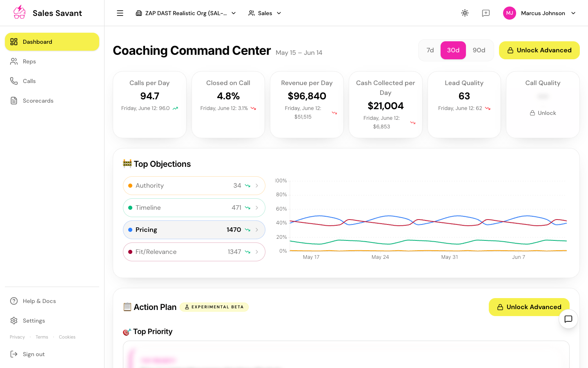Open the ZAP DAST Realistic Org dropdown
This screenshot has height=368, width=588.
pyautogui.click(x=186, y=13)
